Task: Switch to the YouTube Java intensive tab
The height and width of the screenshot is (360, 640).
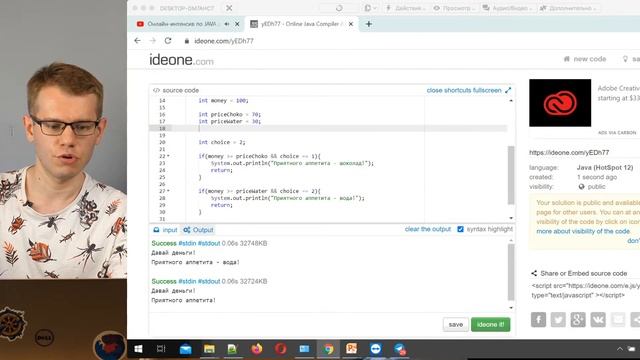Action: tap(182, 24)
